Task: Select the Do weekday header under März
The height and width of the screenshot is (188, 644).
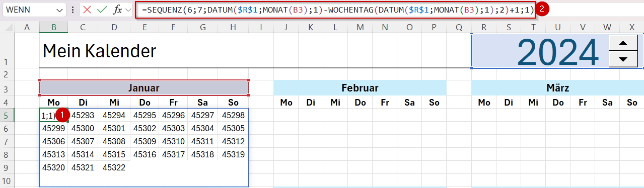Action: pyautogui.click(x=558, y=103)
